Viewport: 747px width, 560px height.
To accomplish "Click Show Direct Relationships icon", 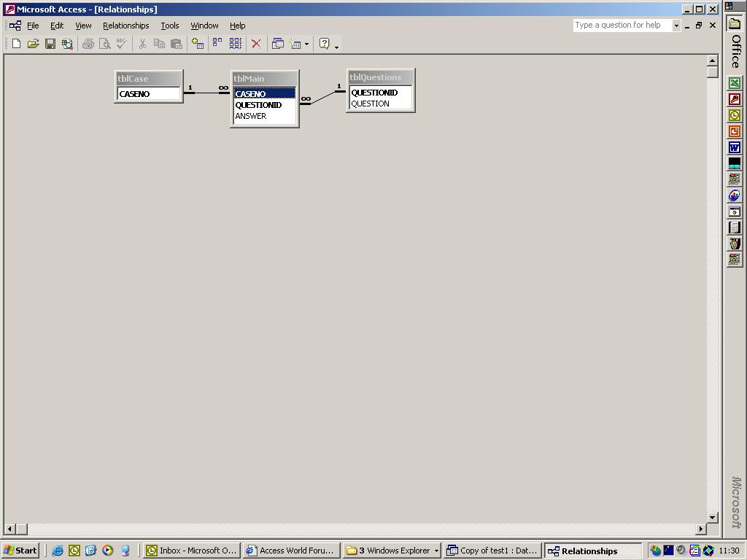I will tap(217, 44).
